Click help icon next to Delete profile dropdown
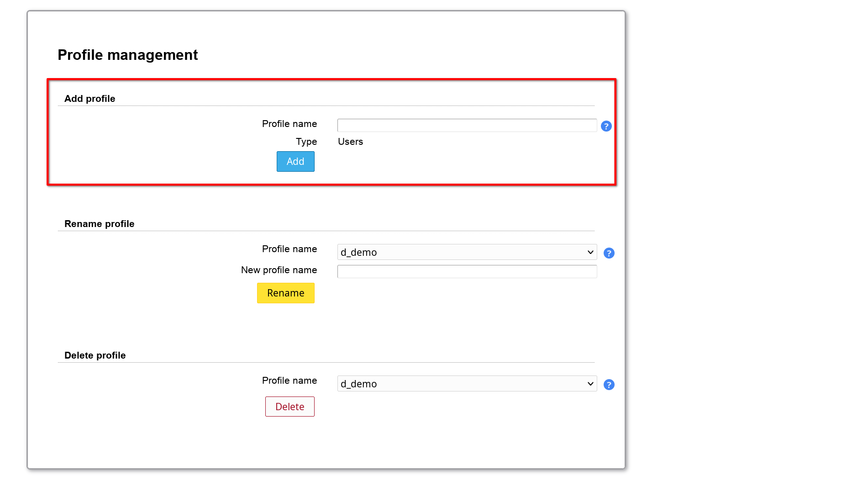 point(609,385)
